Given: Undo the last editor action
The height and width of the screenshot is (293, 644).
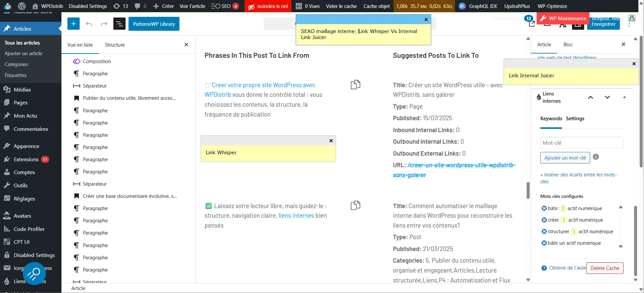Looking at the screenshot, I should click(89, 24).
